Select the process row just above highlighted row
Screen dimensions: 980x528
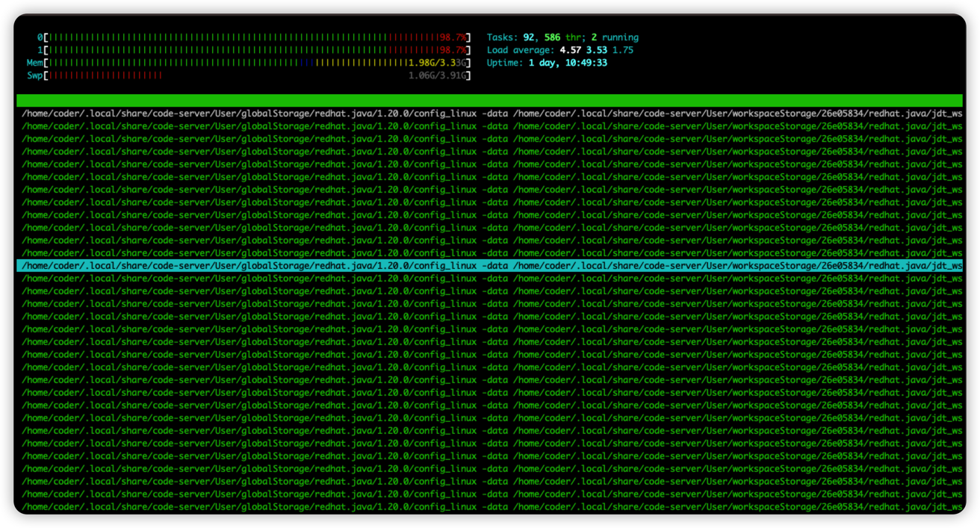coord(490,253)
